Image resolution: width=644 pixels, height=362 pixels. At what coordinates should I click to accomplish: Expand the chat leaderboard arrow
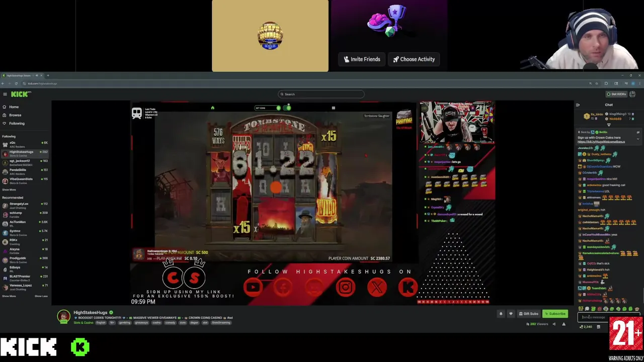609,125
